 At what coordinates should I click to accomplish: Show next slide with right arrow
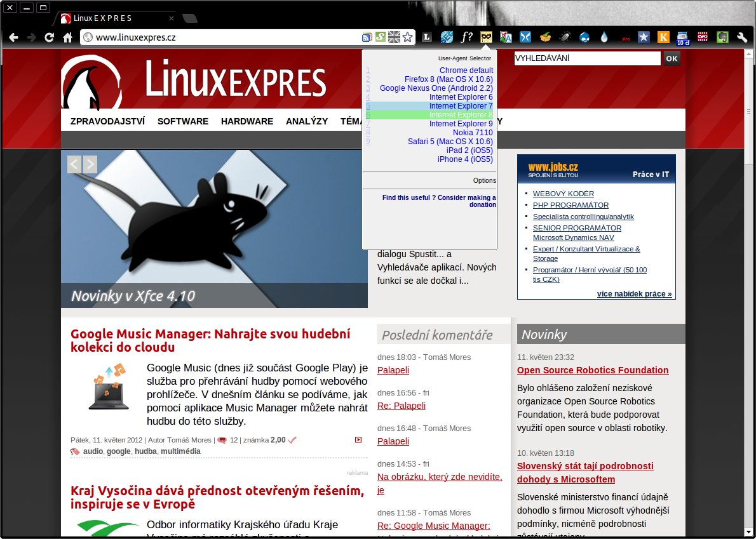(x=90, y=164)
